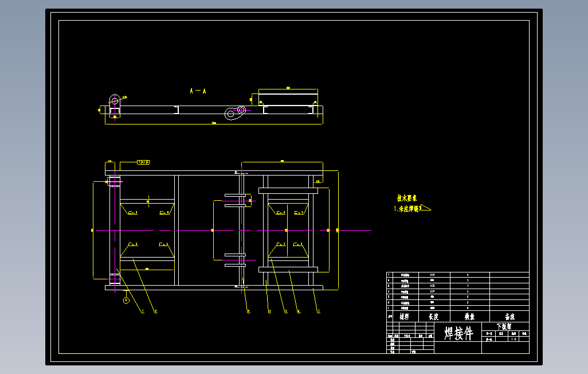This screenshot has height=374, width=588.
Task: Click the '1.未注焊缝3' note line
Action: pyautogui.click(x=407, y=209)
